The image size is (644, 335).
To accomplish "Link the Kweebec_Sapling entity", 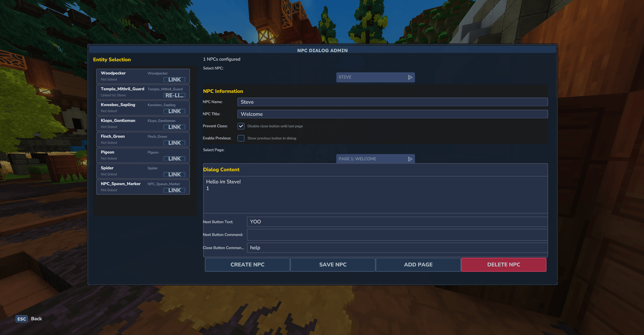I will 174,111.
